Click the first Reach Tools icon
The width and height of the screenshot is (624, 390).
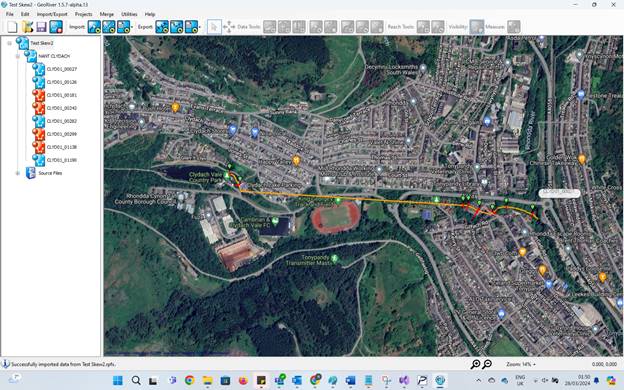(423, 27)
